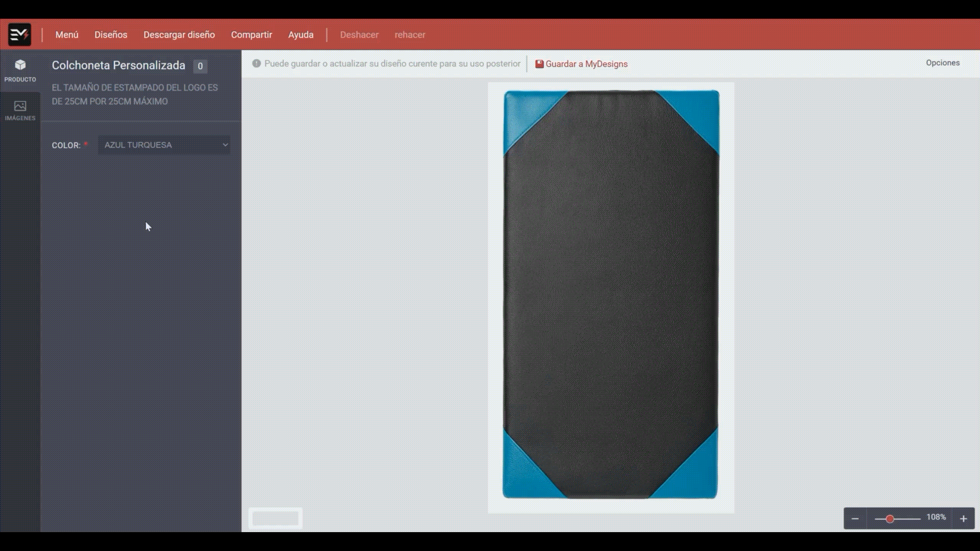Click Deshacer to undo
This screenshot has width=980, height=551.
tap(359, 35)
